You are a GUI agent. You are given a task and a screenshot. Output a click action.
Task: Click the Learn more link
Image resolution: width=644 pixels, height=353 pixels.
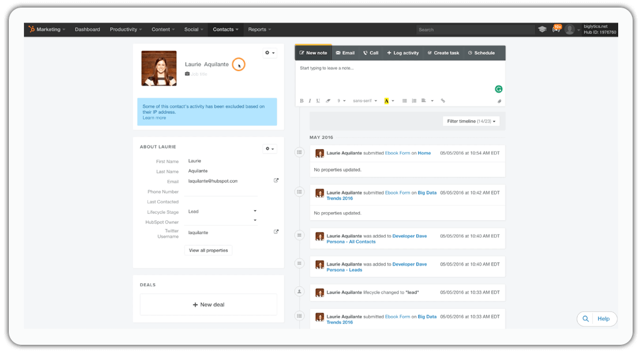point(154,118)
